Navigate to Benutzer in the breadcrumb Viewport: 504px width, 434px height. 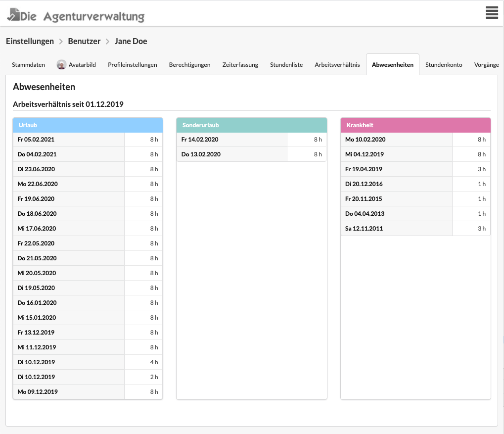pyautogui.click(x=84, y=41)
